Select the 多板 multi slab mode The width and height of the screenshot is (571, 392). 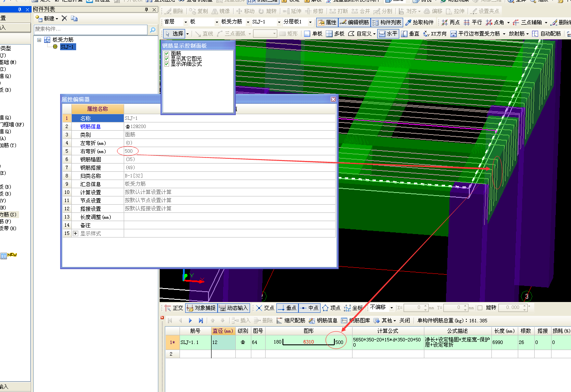336,33
